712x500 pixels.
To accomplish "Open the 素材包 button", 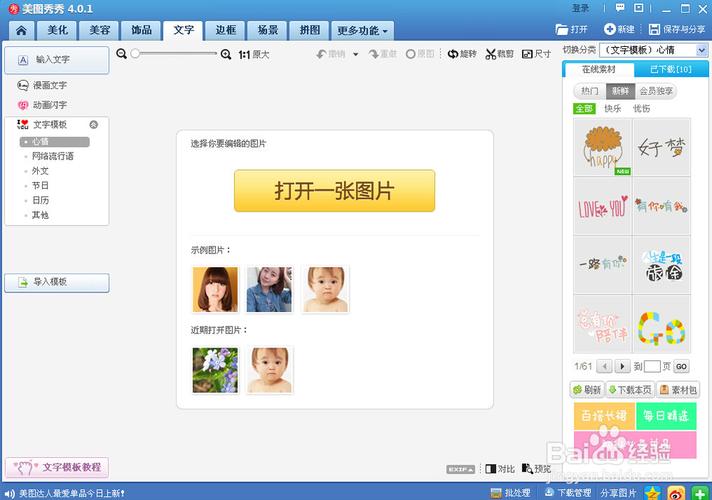I will [678, 390].
